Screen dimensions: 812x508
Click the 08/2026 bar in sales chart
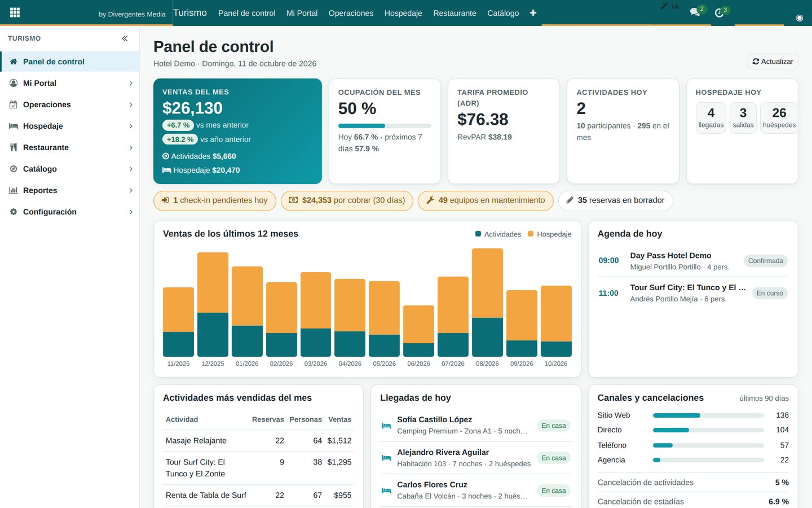(487, 303)
